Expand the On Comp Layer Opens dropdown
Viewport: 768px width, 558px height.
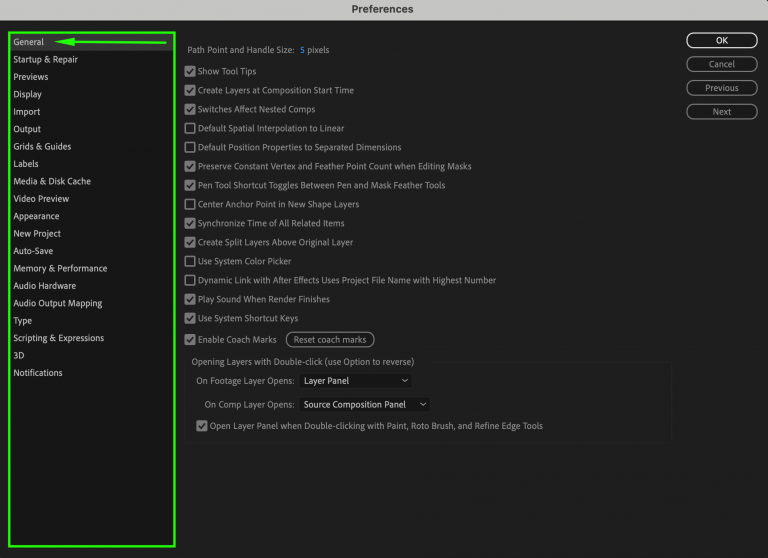tap(365, 405)
